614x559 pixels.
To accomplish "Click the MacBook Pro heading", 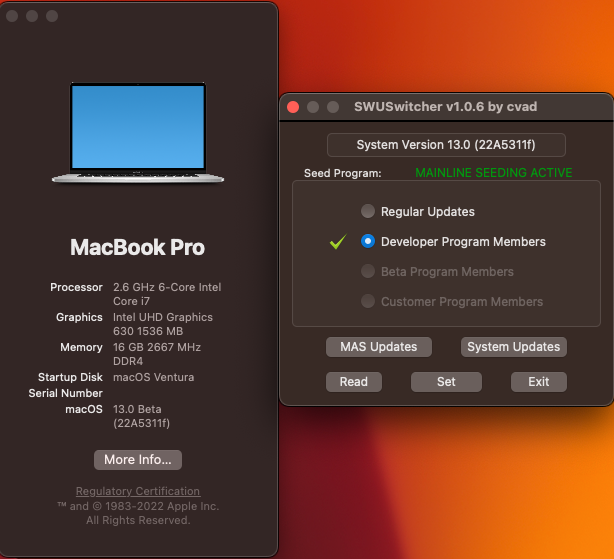I will coord(137,247).
